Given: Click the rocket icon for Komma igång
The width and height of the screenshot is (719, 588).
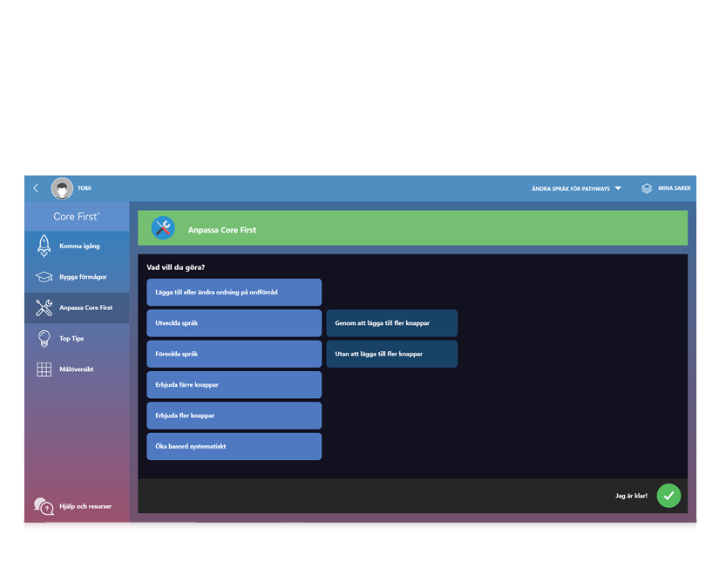Looking at the screenshot, I should (44, 247).
